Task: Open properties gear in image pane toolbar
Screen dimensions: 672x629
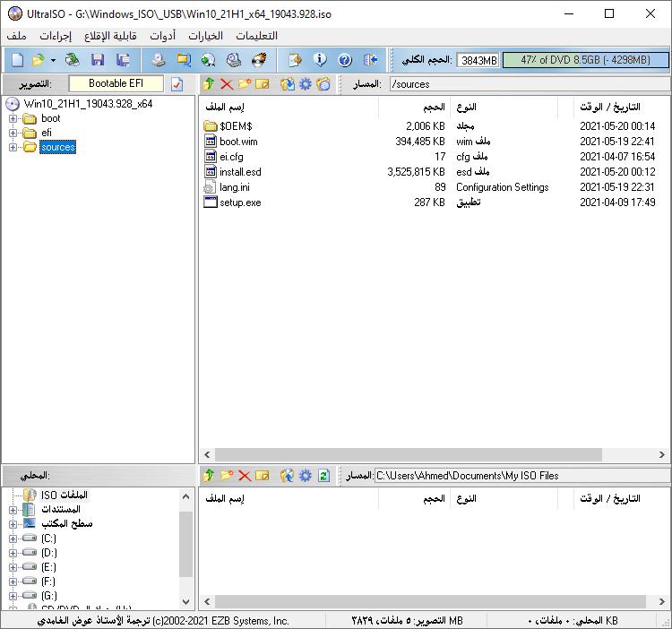Action: click(306, 84)
